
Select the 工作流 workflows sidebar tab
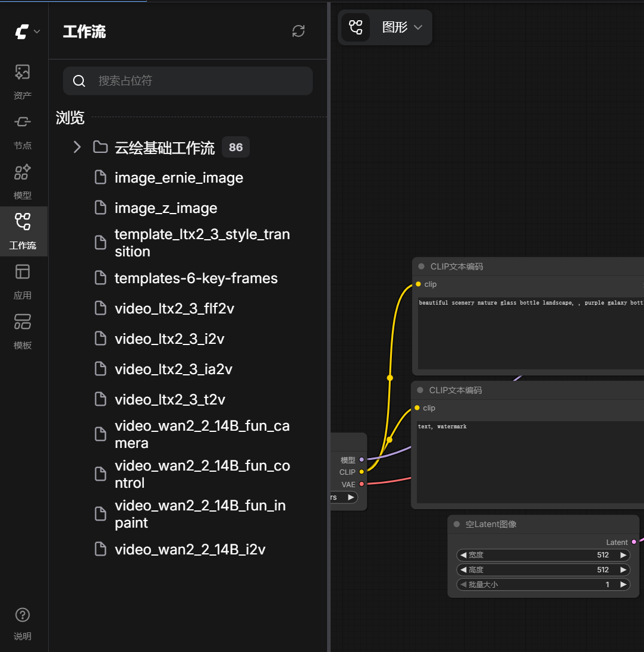click(x=23, y=231)
